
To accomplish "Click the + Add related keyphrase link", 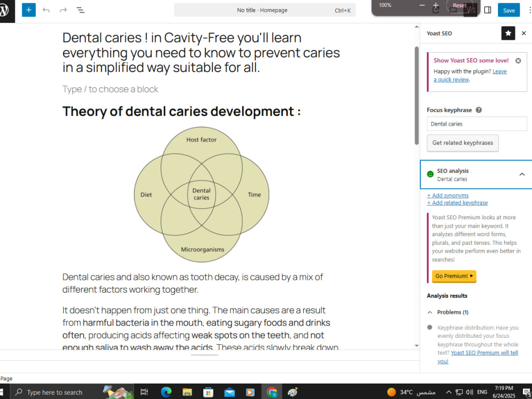I will [458, 203].
